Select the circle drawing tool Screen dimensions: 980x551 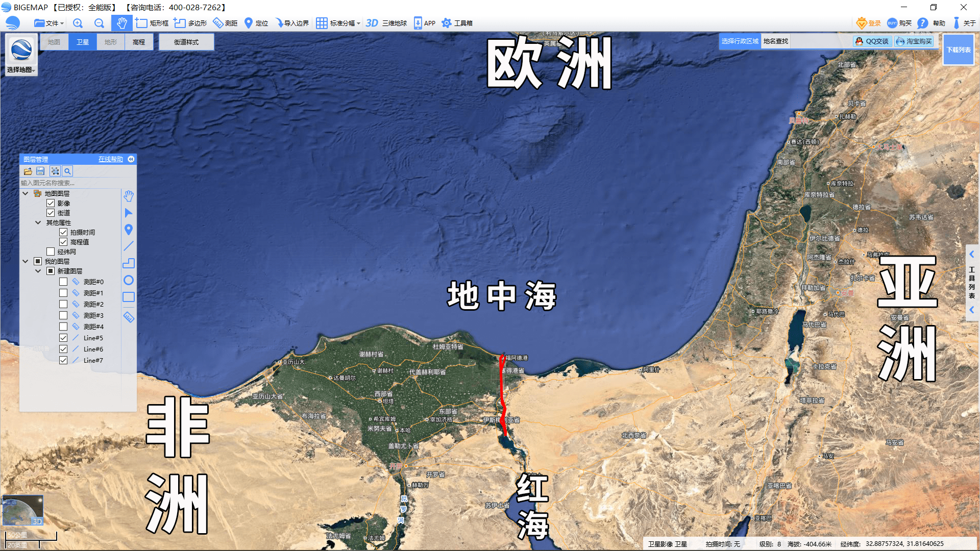[x=129, y=280]
